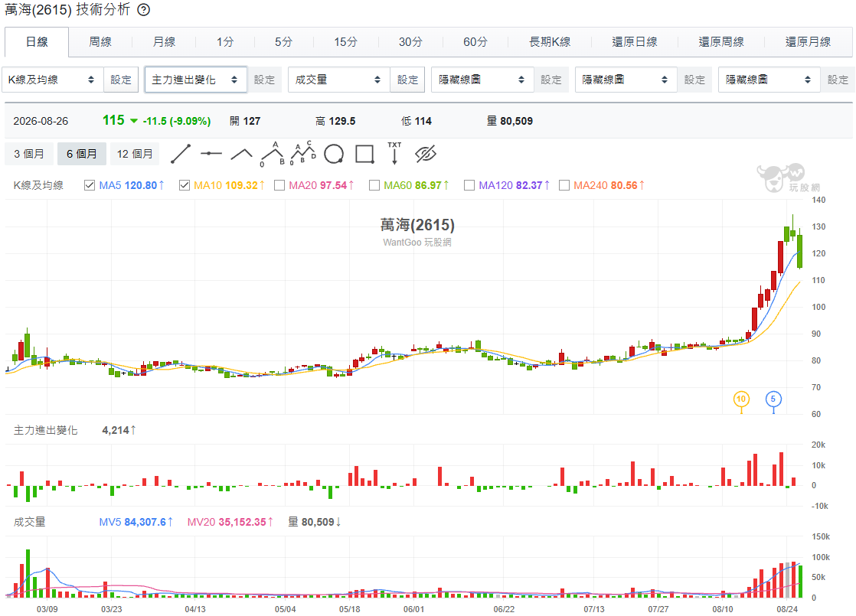Viewport: 856px width, 616px height.
Task: Open the 成交量 indicator dropdown
Action: 339,80
